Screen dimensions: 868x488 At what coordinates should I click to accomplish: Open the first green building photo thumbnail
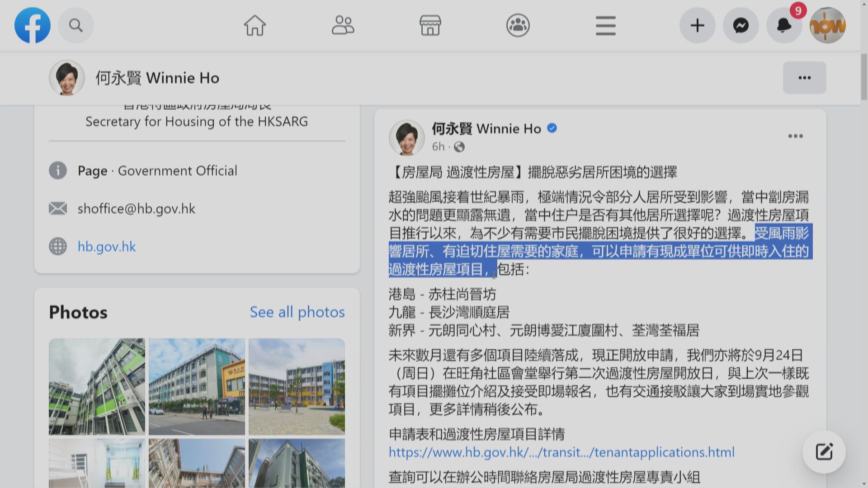point(97,386)
